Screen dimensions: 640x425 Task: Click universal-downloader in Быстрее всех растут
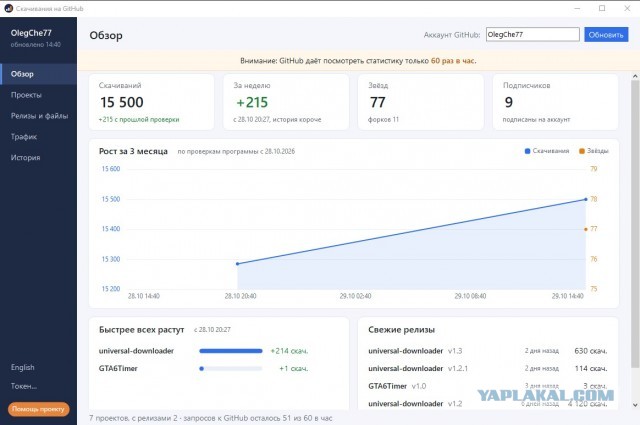coord(136,351)
